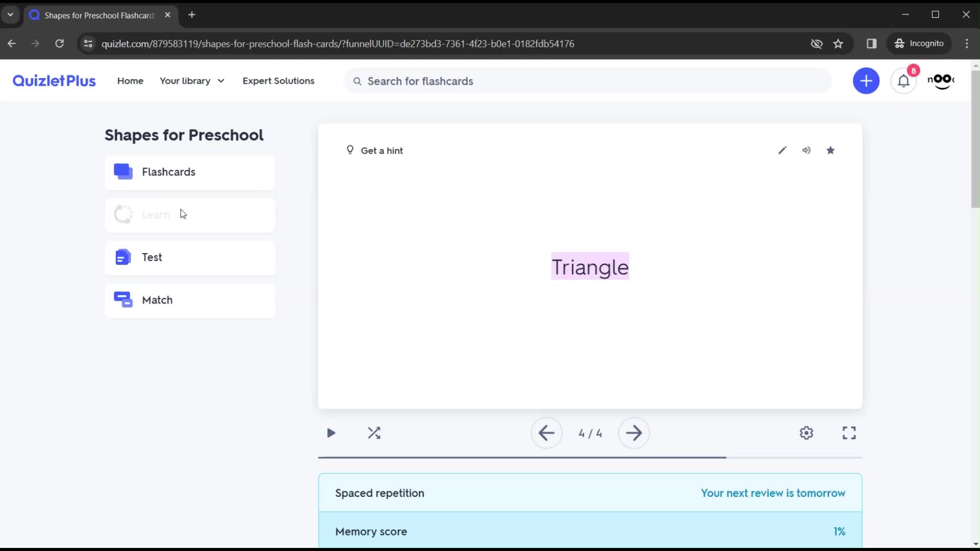Click the star/favorite icon on flashcard
The width and height of the screenshot is (980, 551).
[x=830, y=149]
